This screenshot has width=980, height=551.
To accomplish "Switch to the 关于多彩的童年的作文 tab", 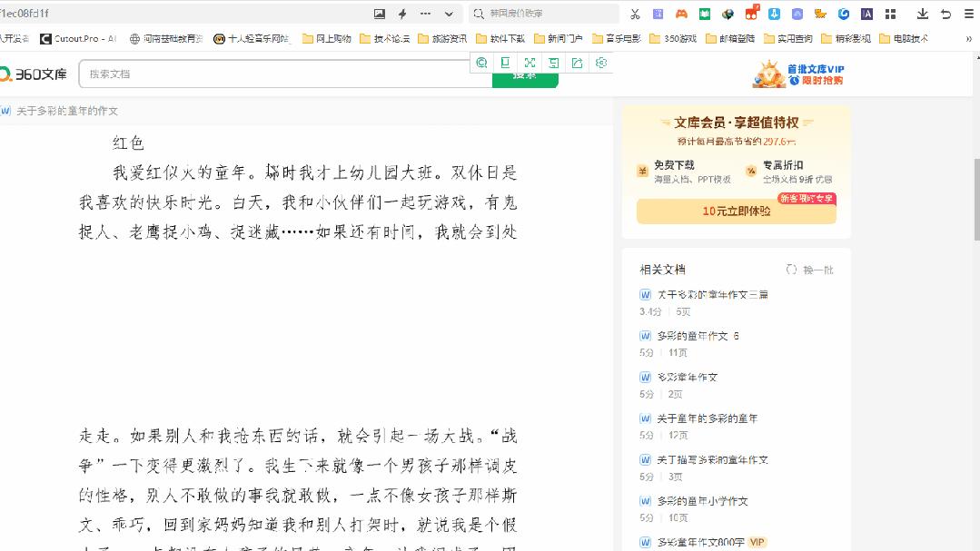I will coord(68,111).
